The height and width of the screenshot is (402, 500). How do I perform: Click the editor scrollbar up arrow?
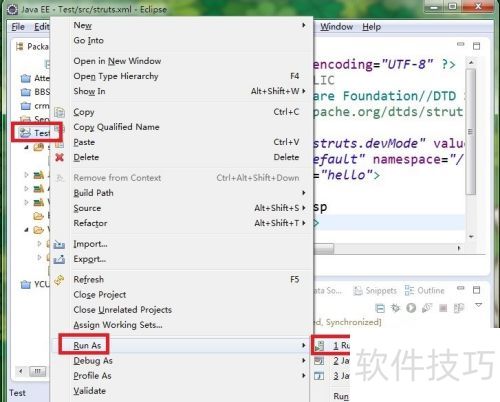coord(471,63)
